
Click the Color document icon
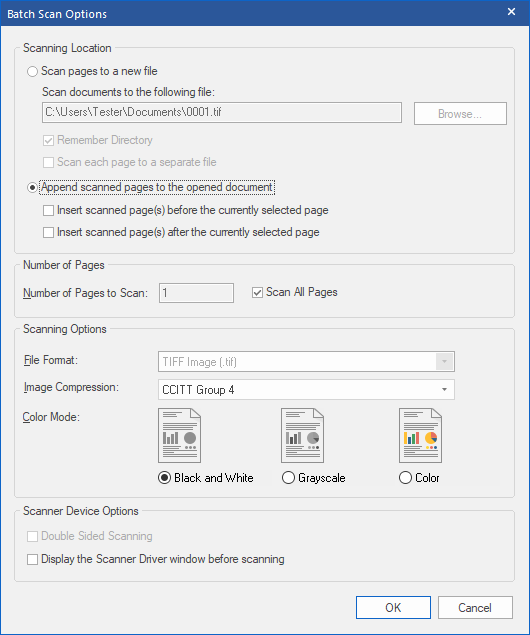[420, 435]
